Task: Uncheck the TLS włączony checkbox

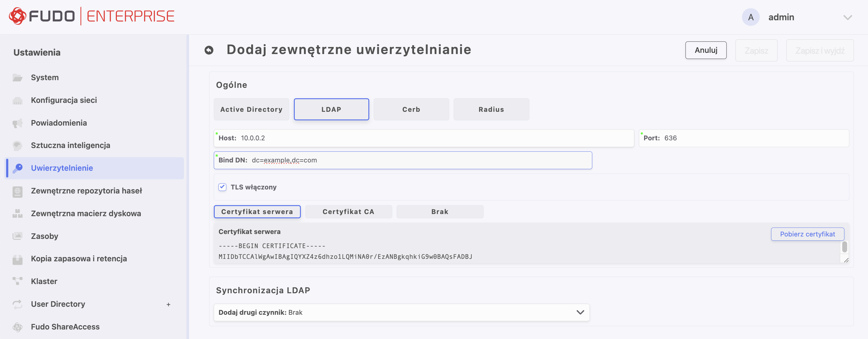Action: [222, 187]
